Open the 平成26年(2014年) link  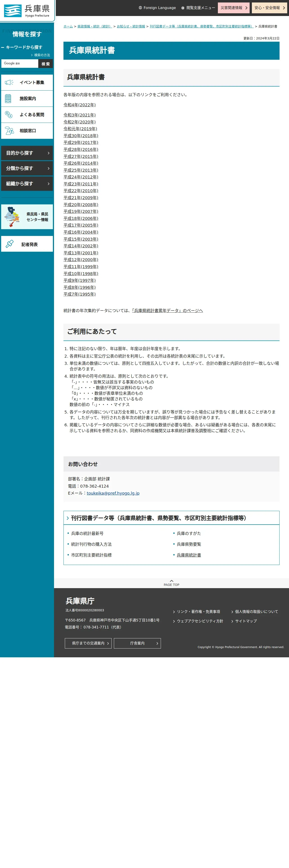pyautogui.click(x=81, y=163)
